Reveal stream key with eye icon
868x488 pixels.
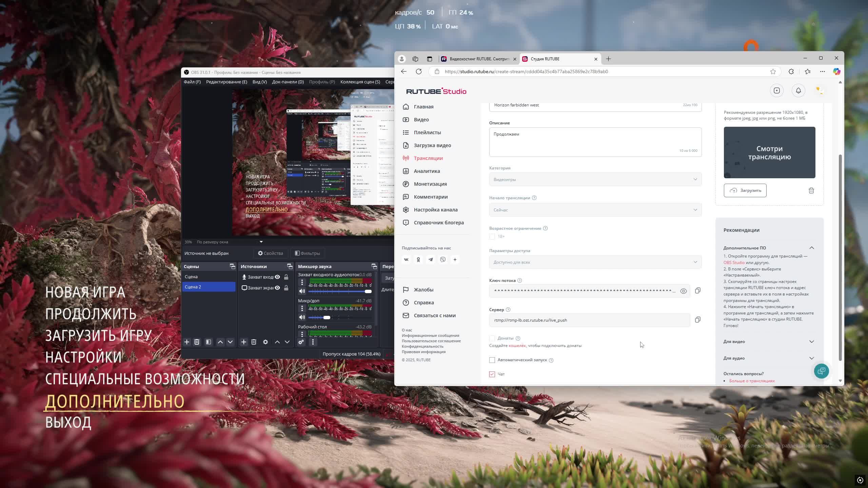(683, 291)
